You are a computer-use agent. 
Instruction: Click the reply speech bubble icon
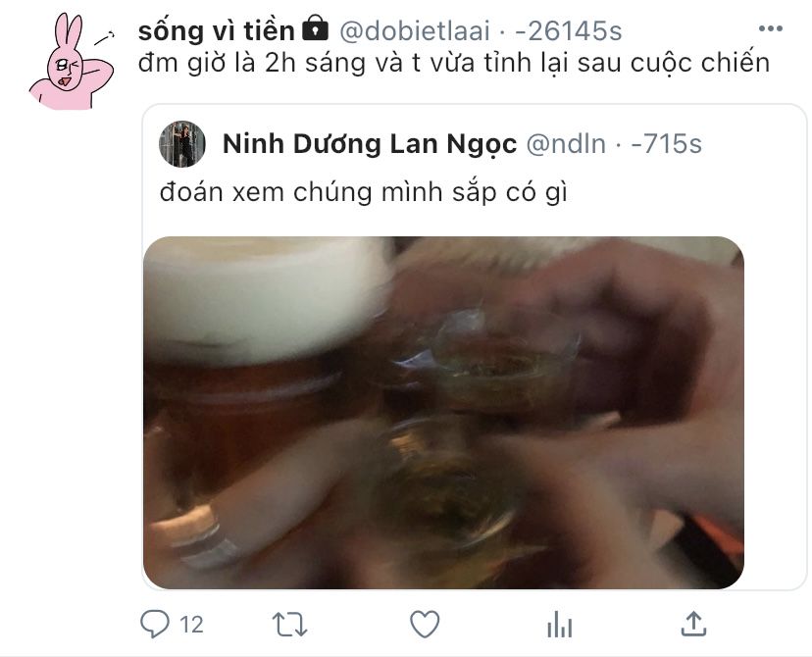tap(155, 624)
